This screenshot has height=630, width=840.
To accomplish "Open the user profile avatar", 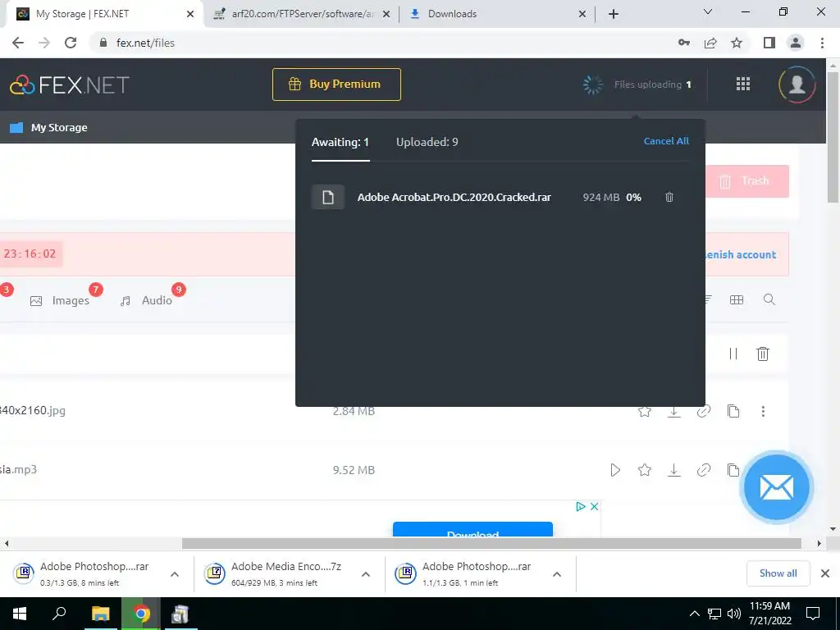I will (797, 84).
